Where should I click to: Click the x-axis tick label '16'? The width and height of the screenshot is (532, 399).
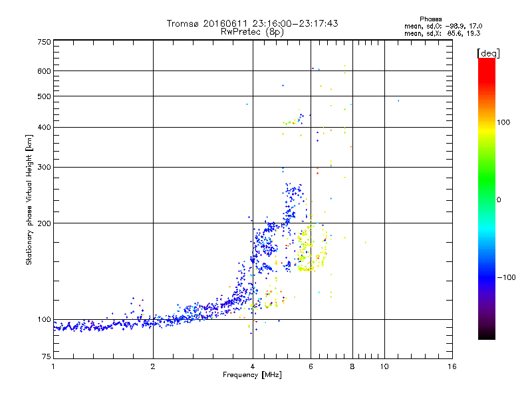(452, 366)
